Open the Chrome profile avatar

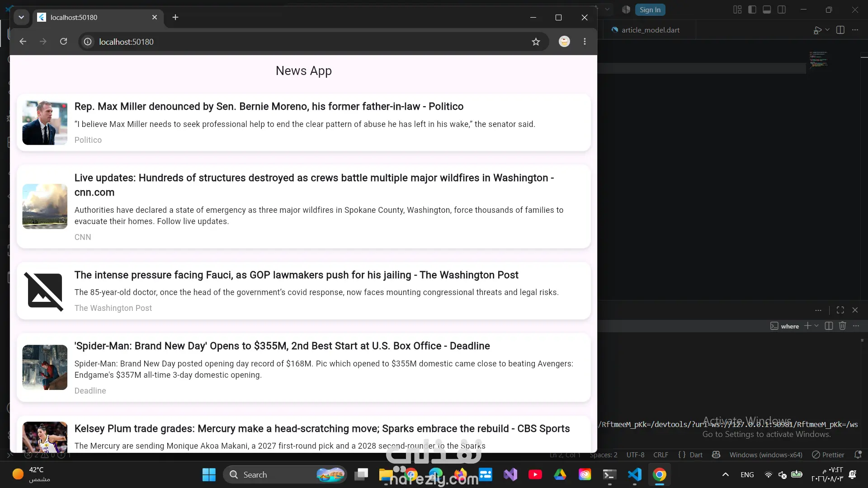564,42
